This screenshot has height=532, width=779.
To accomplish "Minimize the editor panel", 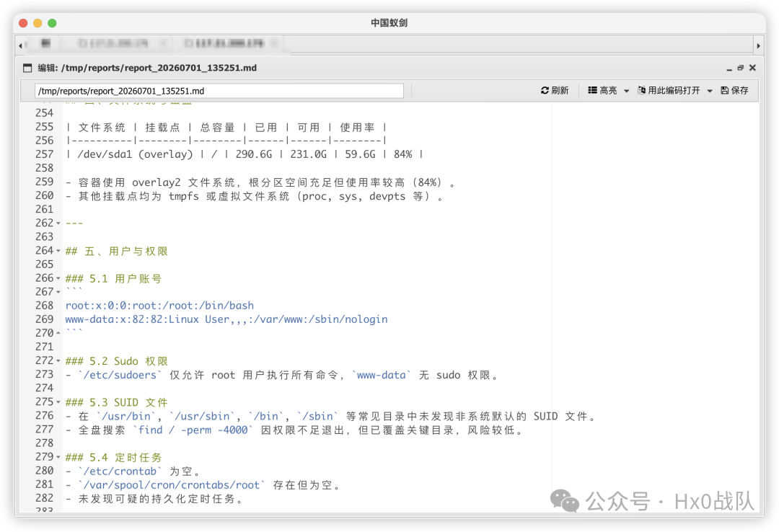I will [x=729, y=68].
